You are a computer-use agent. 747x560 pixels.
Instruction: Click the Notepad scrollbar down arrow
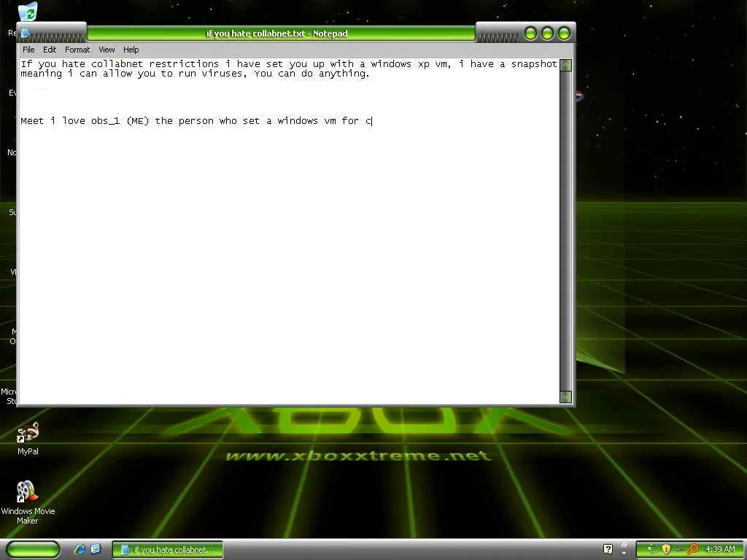[565, 397]
